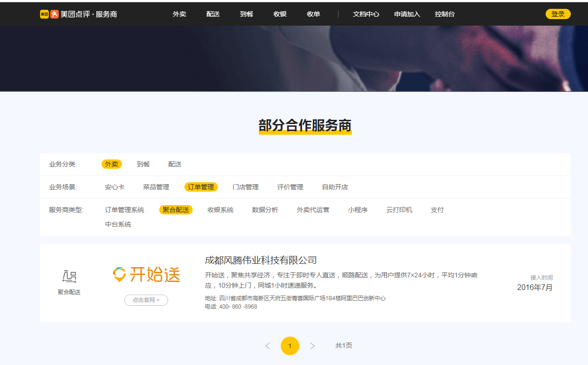The height and width of the screenshot is (365, 588).
Task: Toggle the 配送 business category filter
Action: pyautogui.click(x=175, y=164)
